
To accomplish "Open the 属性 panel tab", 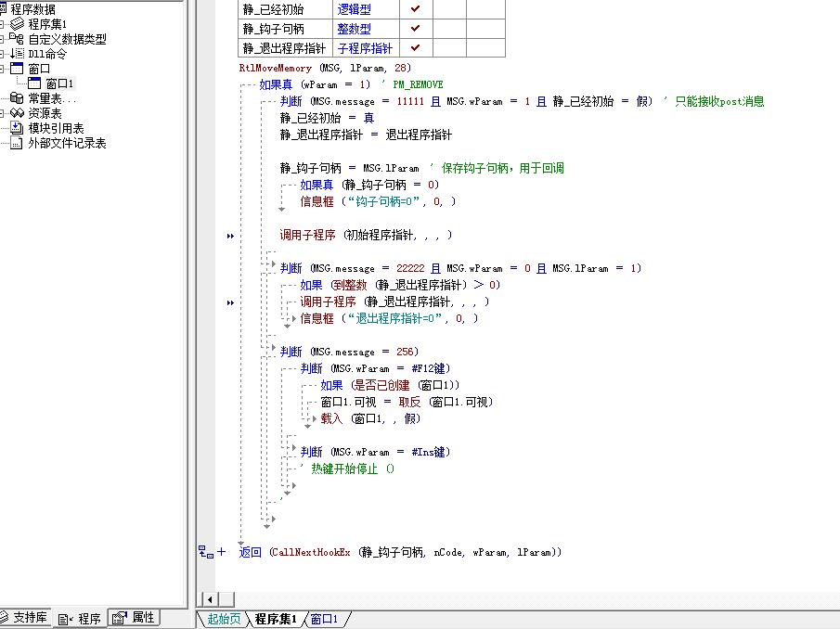I will tap(135, 618).
